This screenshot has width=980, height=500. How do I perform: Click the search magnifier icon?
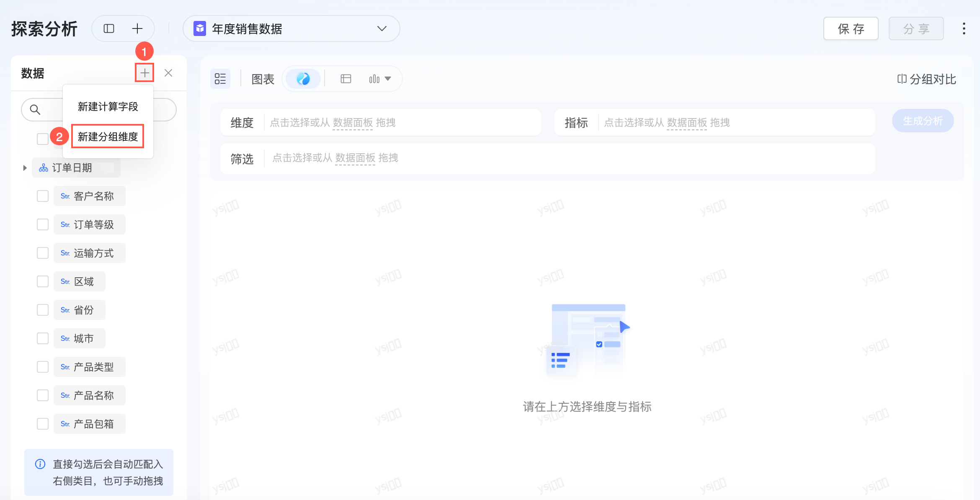click(x=35, y=110)
